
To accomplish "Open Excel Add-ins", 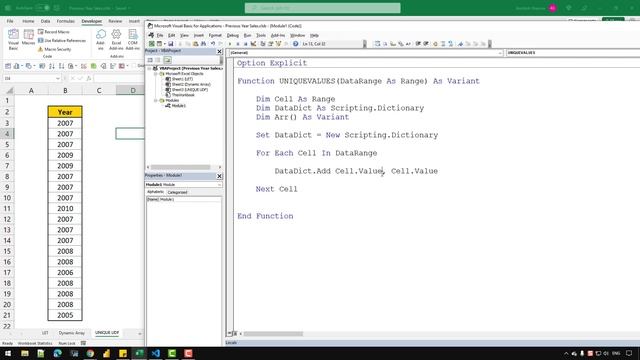I will click(x=116, y=40).
